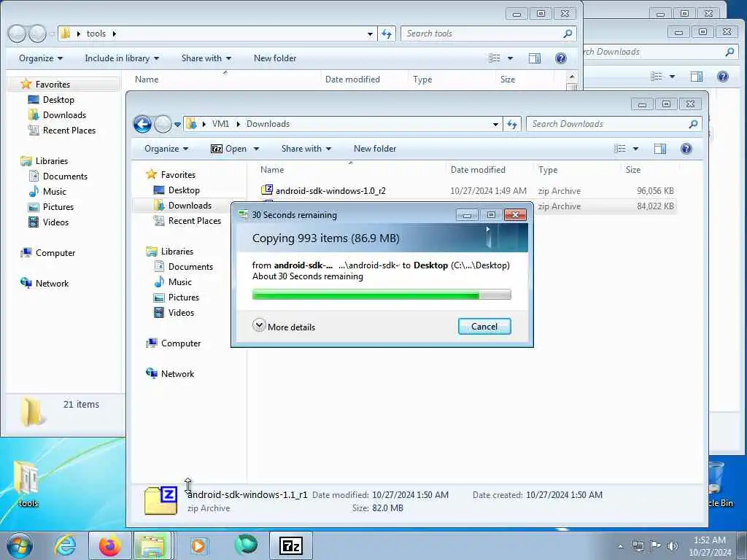Sort by Date modified in Downloads window
The height and width of the screenshot is (560, 747).
click(x=478, y=170)
